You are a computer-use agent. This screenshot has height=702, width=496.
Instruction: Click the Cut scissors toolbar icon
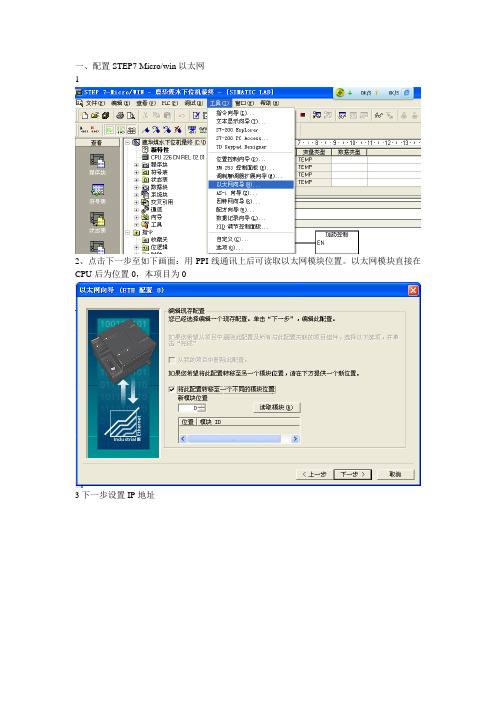pos(145,116)
